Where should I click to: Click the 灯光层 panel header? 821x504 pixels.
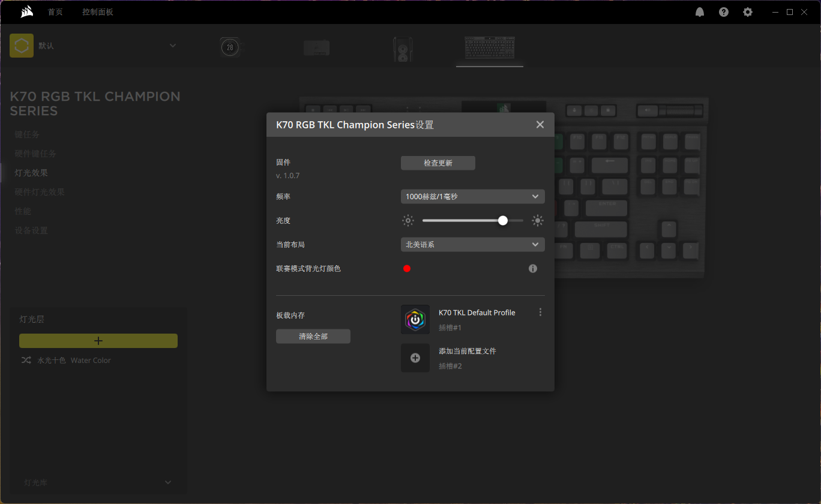tap(32, 319)
